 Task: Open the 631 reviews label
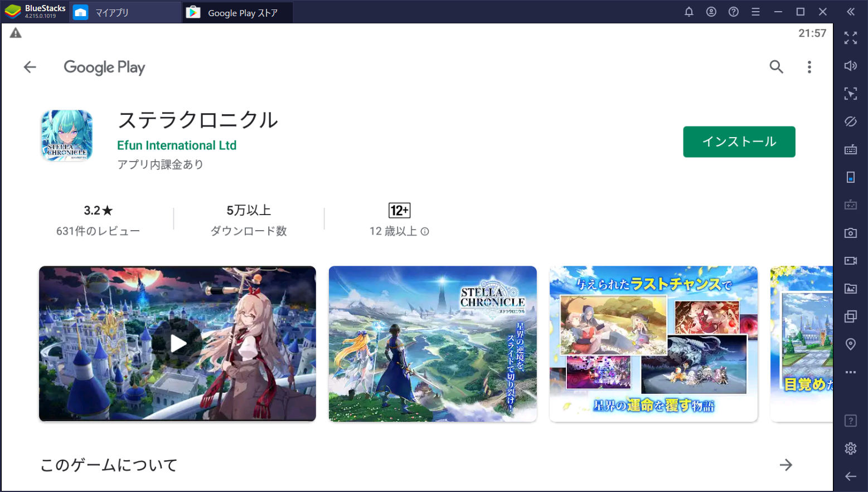(x=98, y=231)
